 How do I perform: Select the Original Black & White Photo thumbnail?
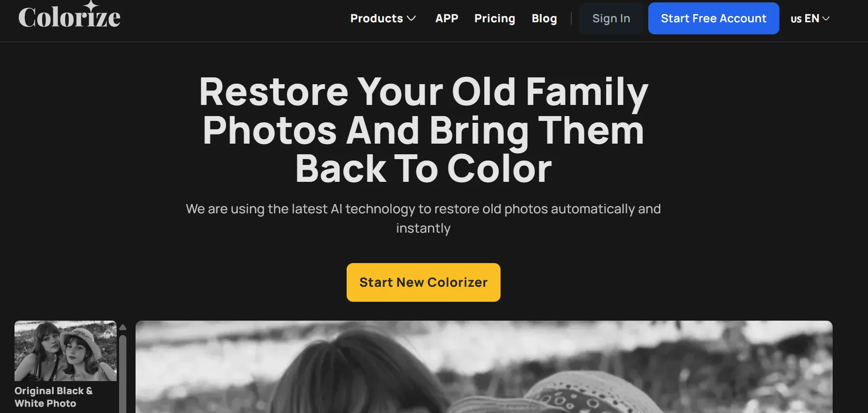point(65,351)
